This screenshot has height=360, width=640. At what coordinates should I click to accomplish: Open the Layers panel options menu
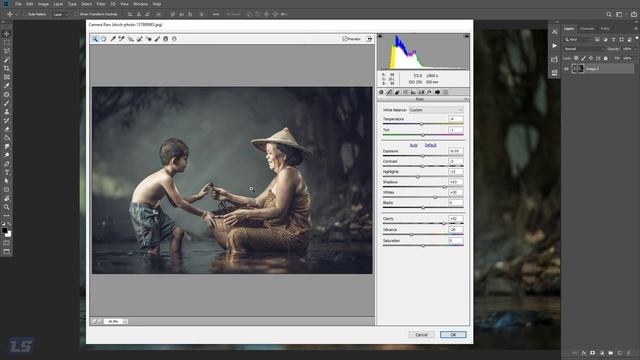tap(636, 29)
